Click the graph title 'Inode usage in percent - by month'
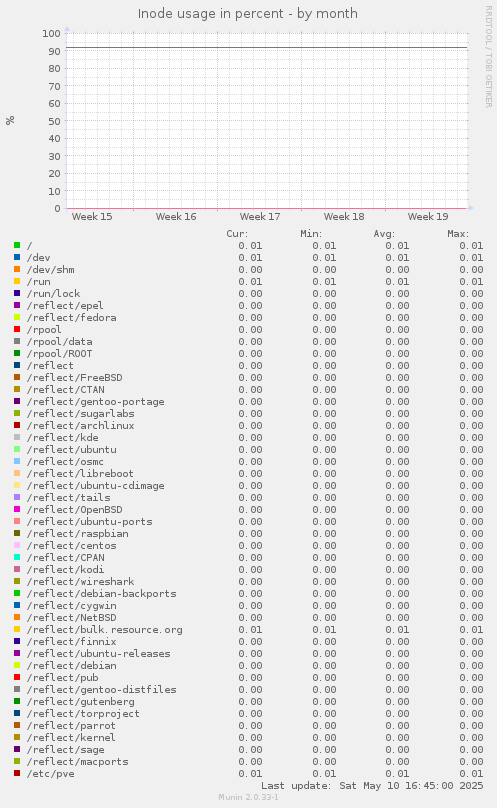 coord(247,13)
